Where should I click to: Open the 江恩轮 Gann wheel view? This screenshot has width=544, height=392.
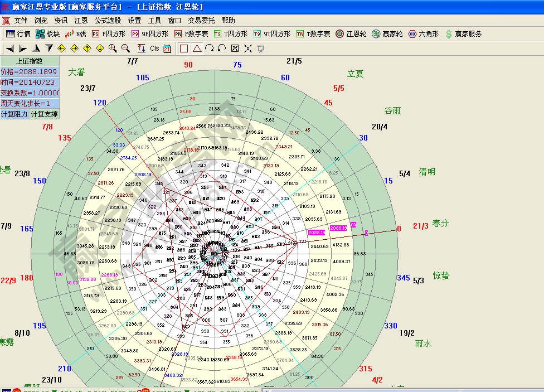[351, 34]
